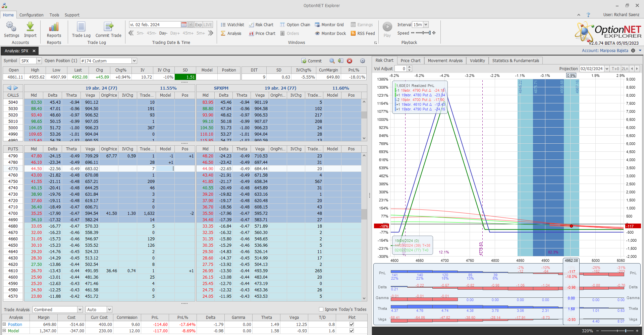
Task: Open the Configuration ribbon tab
Action: [x=31, y=15]
